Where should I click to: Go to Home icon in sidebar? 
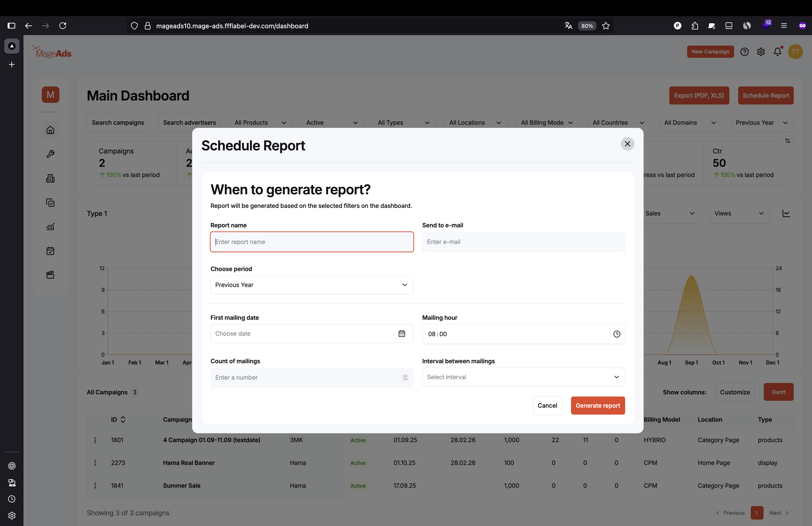click(x=50, y=130)
